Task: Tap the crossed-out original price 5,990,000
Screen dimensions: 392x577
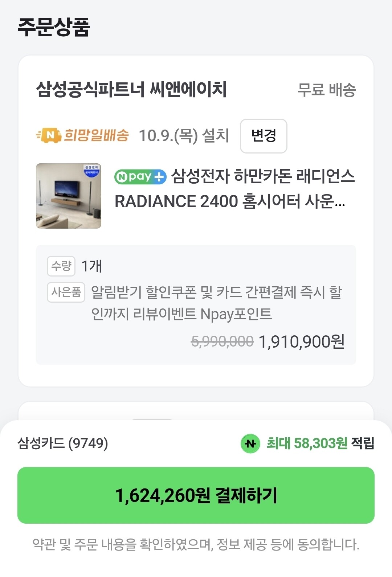Action: click(222, 341)
